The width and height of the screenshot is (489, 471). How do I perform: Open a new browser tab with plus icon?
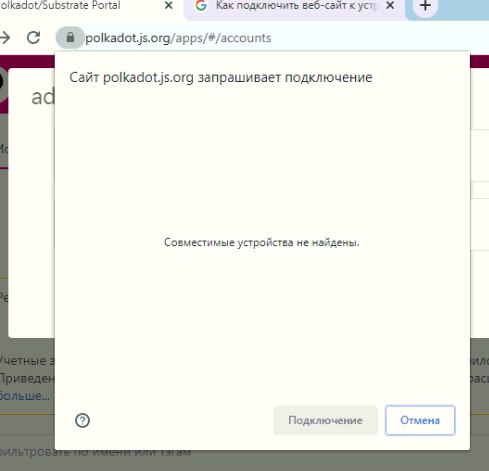coord(425,6)
